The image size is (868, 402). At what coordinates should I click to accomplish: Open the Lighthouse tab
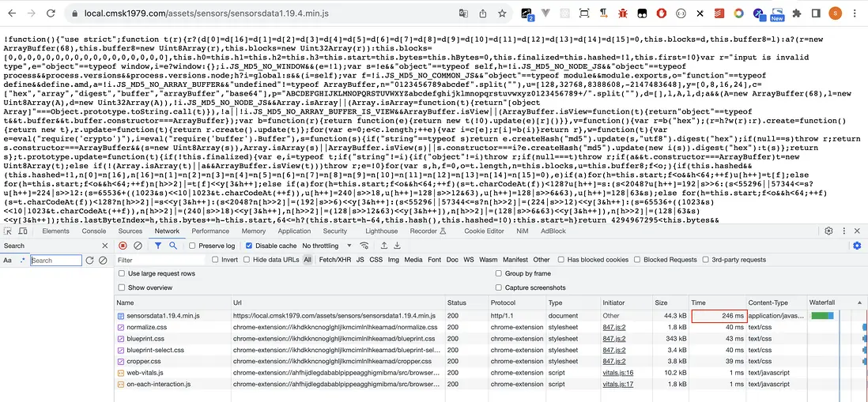(381, 231)
